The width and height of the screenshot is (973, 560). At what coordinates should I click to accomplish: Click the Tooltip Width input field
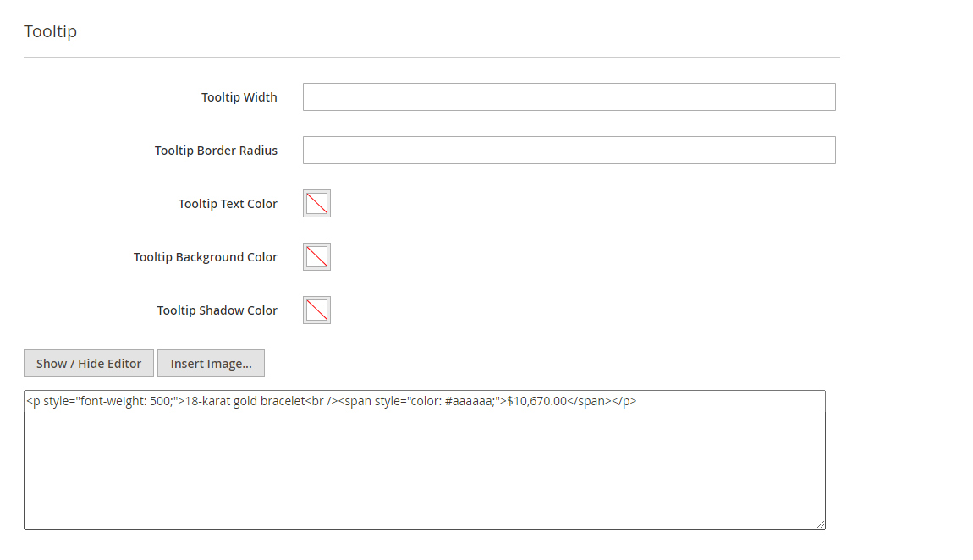click(x=569, y=96)
